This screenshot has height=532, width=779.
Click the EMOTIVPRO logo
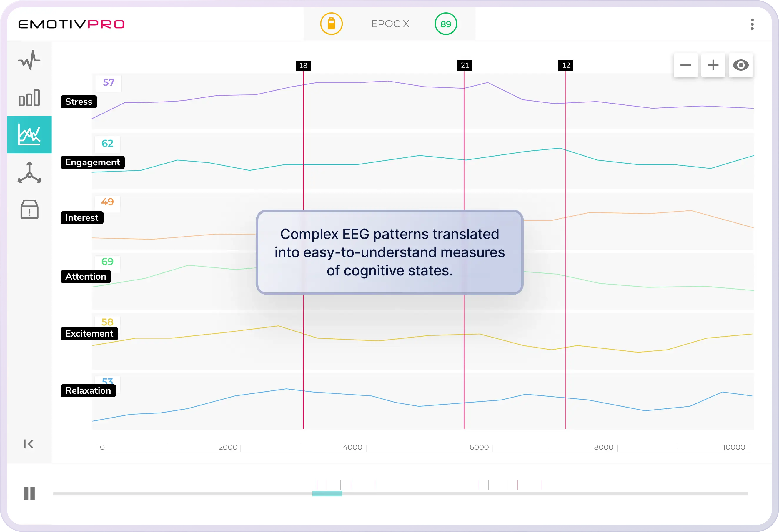[x=71, y=24]
